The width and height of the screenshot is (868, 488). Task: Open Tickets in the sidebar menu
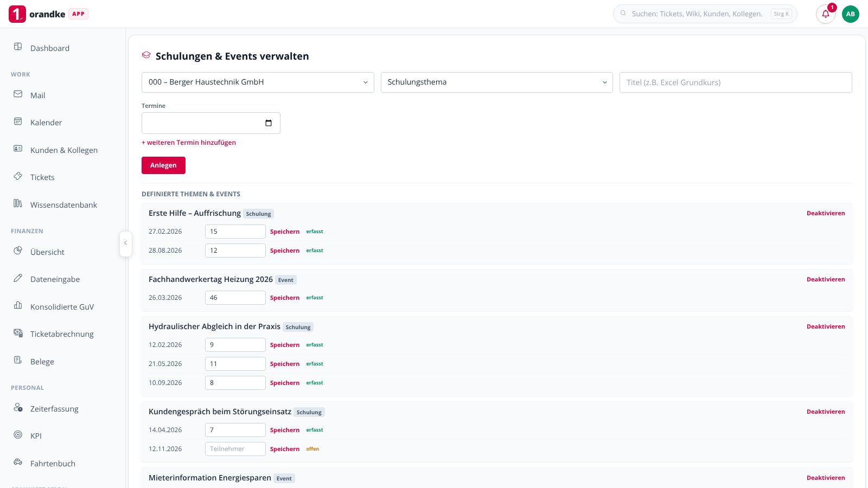(42, 177)
